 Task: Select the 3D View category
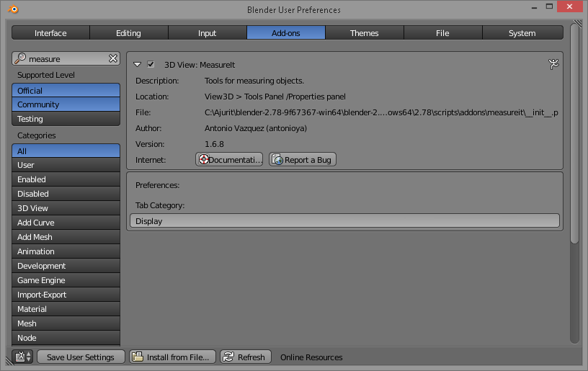pyautogui.click(x=66, y=208)
